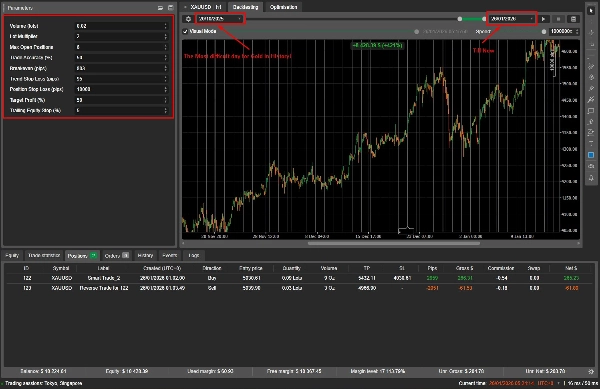Click the Position Stop Loss input showing 10000

coord(121,89)
